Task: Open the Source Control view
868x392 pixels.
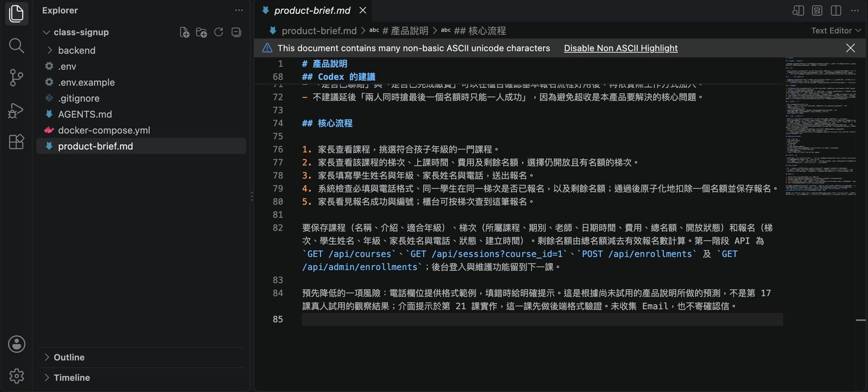Action: tap(16, 78)
